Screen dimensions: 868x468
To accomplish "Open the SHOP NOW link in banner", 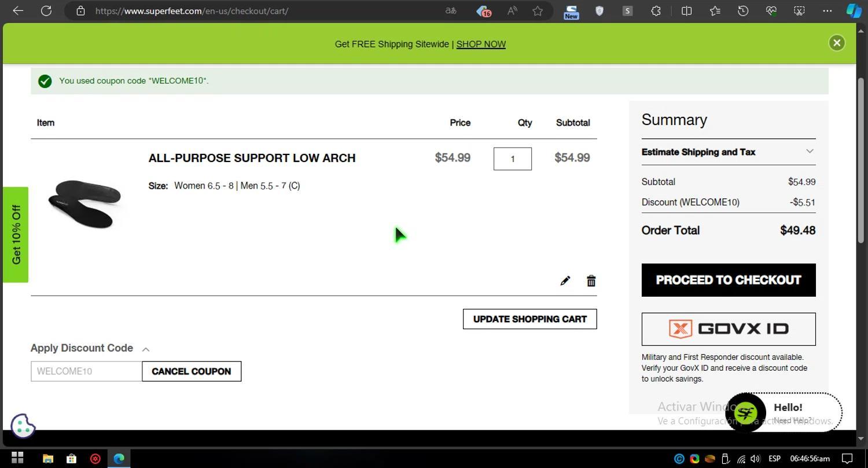I will click(x=481, y=44).
